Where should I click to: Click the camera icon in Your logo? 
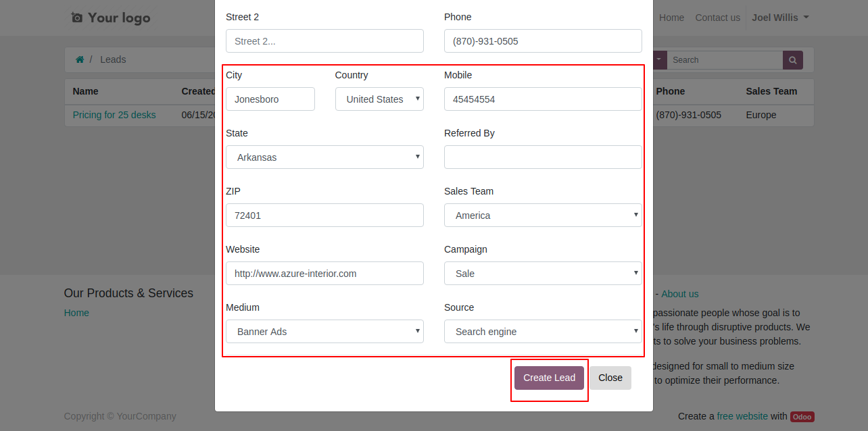77,18
